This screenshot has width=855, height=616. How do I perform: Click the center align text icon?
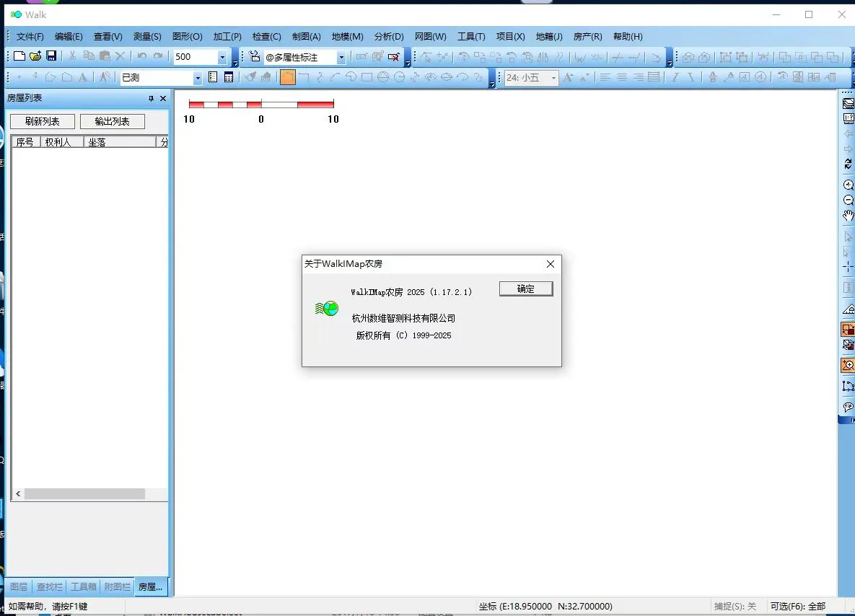coord(622,77)
